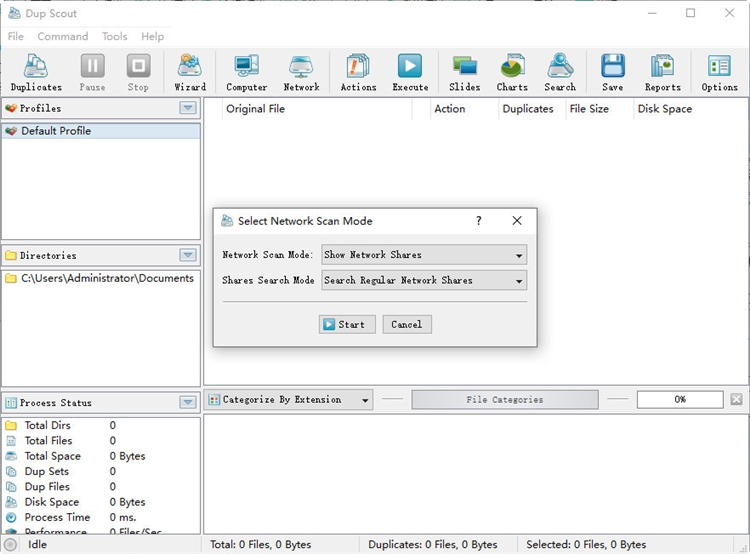Select the Default Profile entry
750x554 pixels.
tap(56, 131)
